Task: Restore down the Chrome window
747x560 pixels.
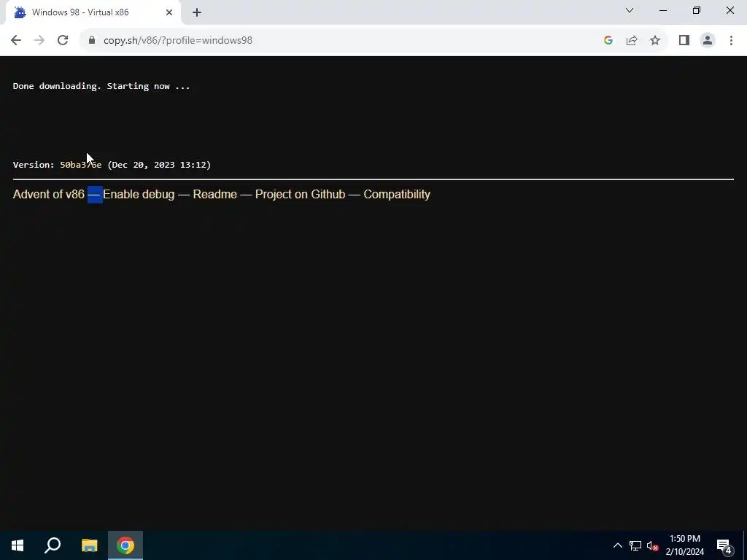Action: 697,10
